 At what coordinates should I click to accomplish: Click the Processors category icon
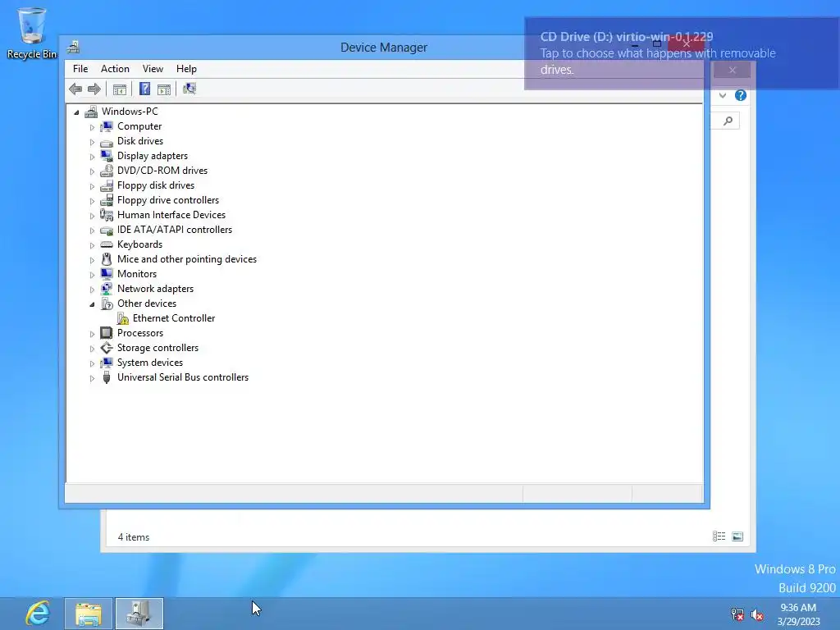(x=107, y=333)
